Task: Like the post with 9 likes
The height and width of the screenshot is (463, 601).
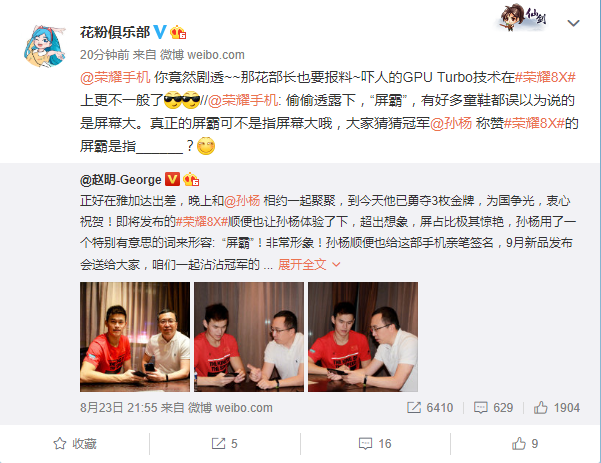Action: point(525,444)
